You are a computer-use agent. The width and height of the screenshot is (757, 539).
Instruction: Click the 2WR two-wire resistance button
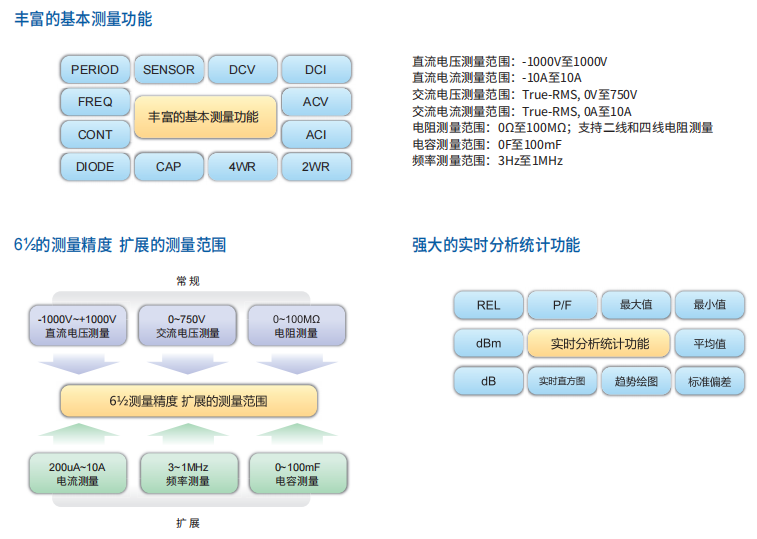pos(316,167)
